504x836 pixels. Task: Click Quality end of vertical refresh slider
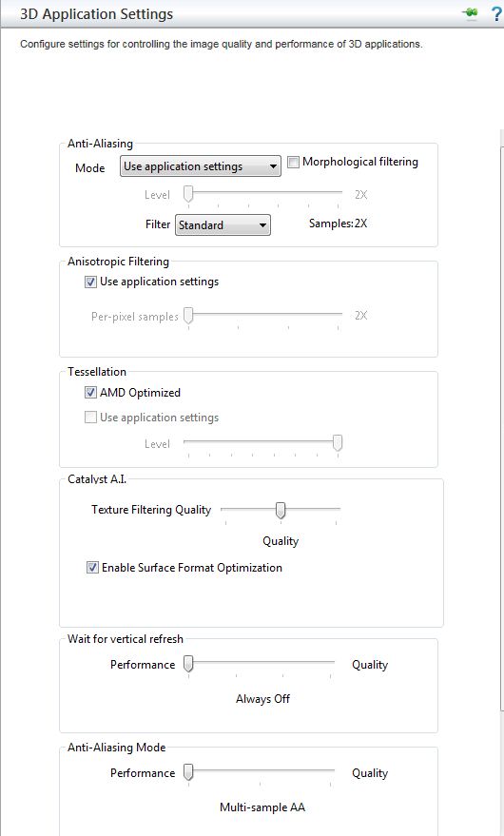click(370, 665)
